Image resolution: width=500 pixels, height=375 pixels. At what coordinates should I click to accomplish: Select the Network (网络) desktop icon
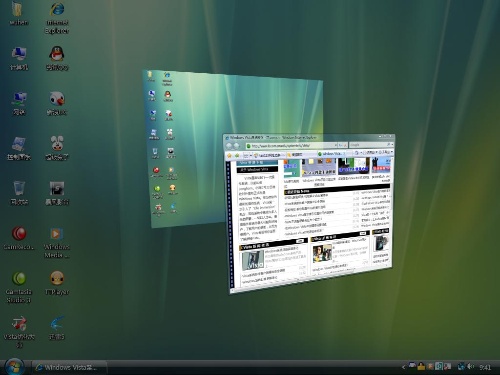click(19, 103)
